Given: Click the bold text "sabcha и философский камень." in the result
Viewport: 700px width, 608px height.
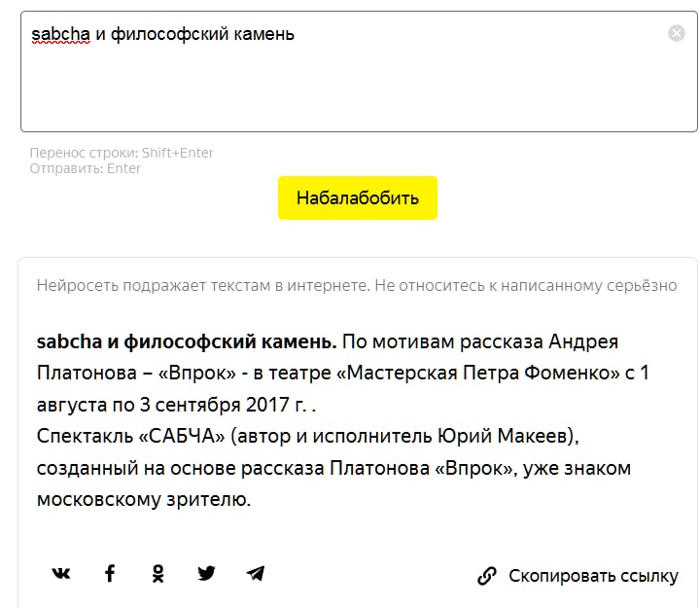Looking at the screenshot, I should (187, 341).
